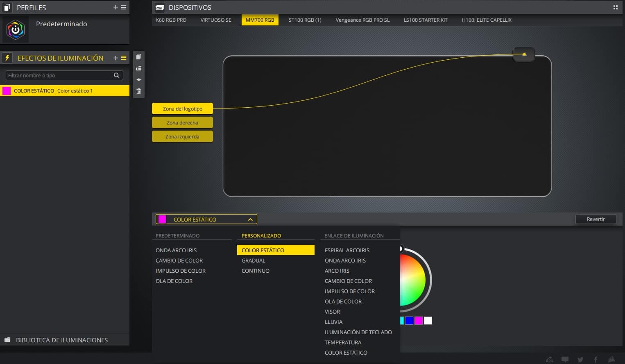Delete the lighting effect with trash icon
The width and height of the screenshot is (625, 364).
(138, 91)
